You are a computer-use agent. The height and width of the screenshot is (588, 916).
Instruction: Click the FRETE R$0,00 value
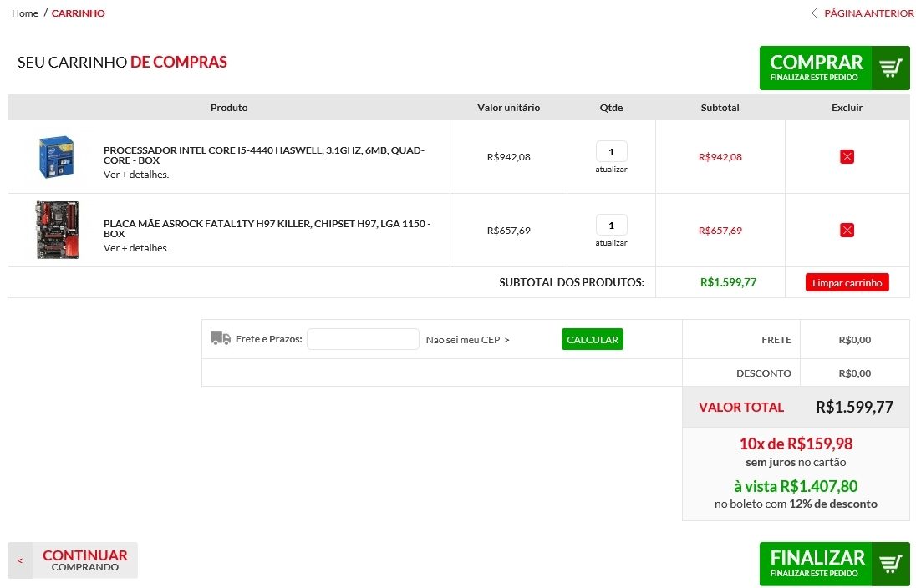(855, 340)
